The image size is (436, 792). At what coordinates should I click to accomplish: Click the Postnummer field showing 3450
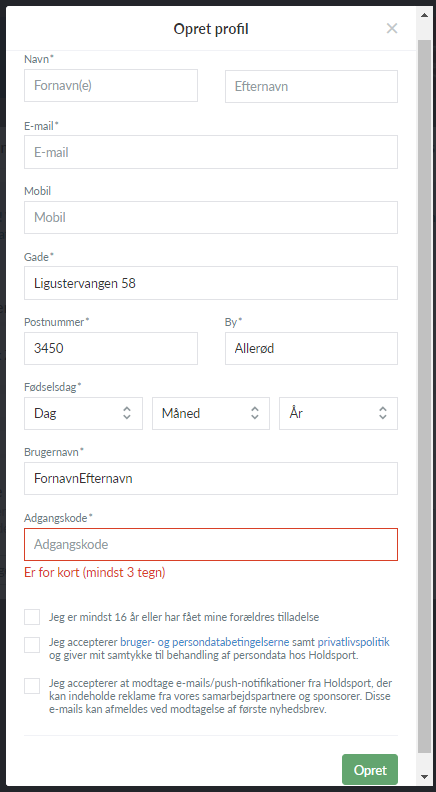(111, 348)
